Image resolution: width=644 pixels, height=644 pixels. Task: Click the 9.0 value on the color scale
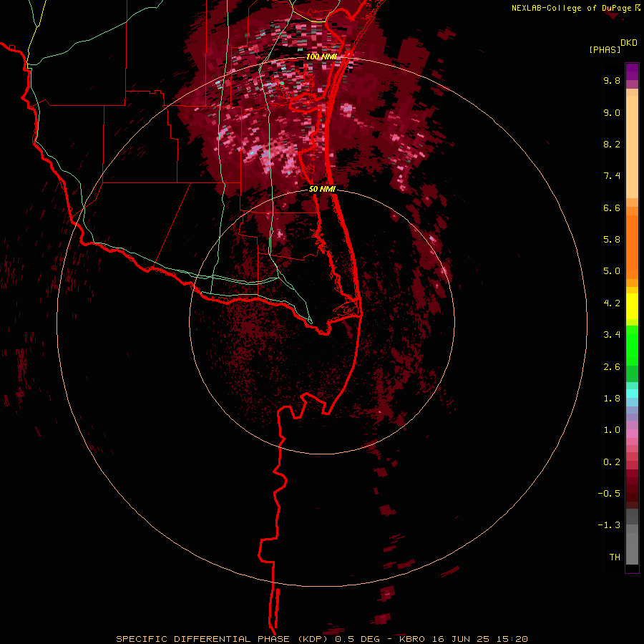coord(612,112)
